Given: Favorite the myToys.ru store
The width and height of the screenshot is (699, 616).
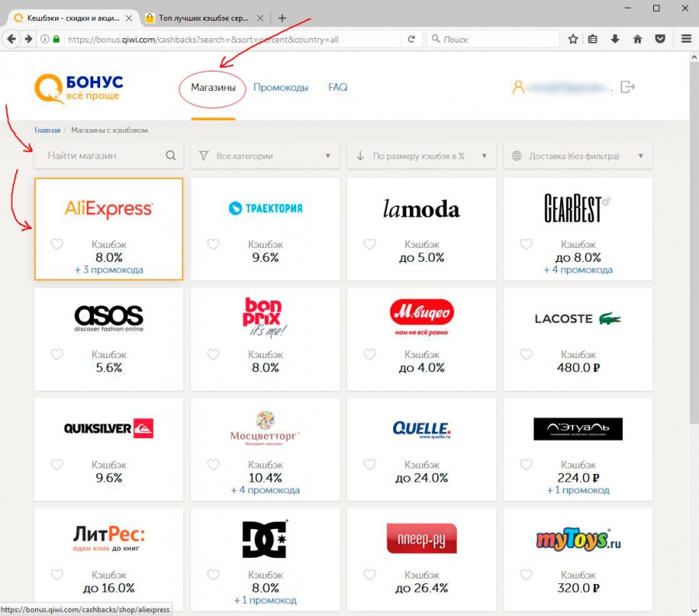Looking at the screenshot, I should pos(526,574).
